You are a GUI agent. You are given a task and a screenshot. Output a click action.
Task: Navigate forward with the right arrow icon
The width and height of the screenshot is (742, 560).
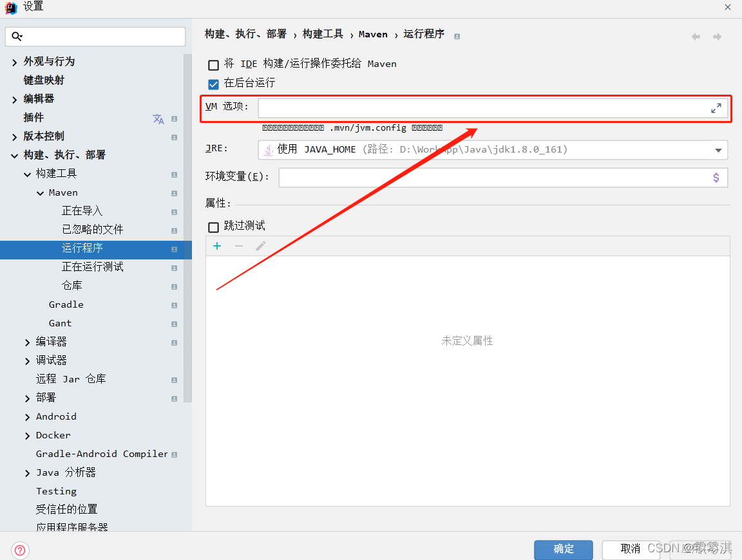717,37
